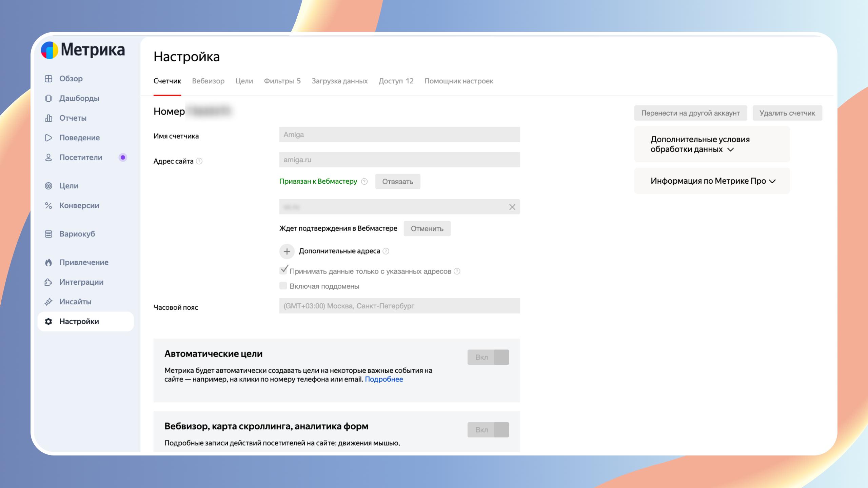Open the Помощник настроек tab

(x=459, y=81)
